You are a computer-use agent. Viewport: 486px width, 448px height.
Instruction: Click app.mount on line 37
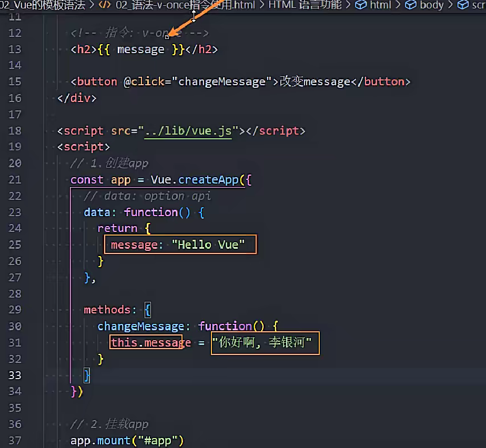coord(100,441)
